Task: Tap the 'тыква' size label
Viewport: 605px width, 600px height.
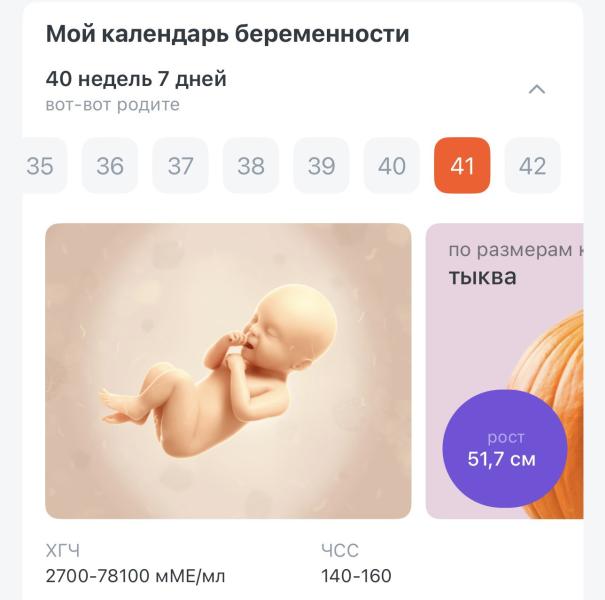Action: click(x=483, y=277)
